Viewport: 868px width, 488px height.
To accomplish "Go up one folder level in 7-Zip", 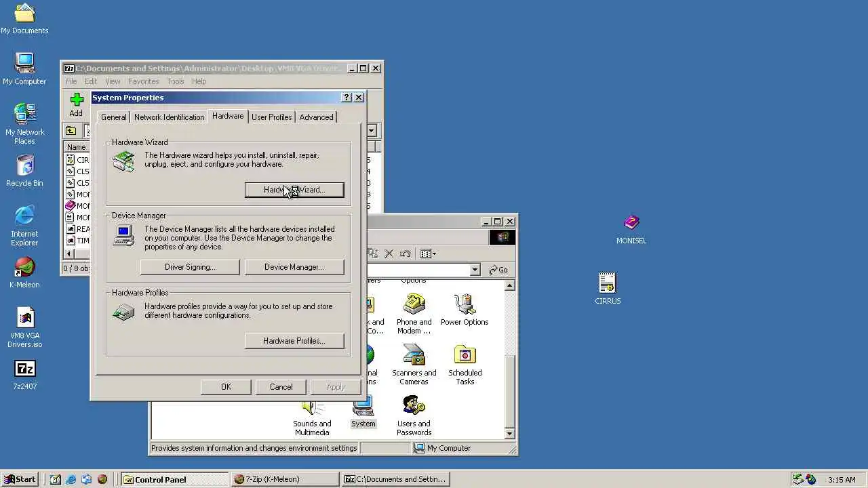I will click(71, 131).
